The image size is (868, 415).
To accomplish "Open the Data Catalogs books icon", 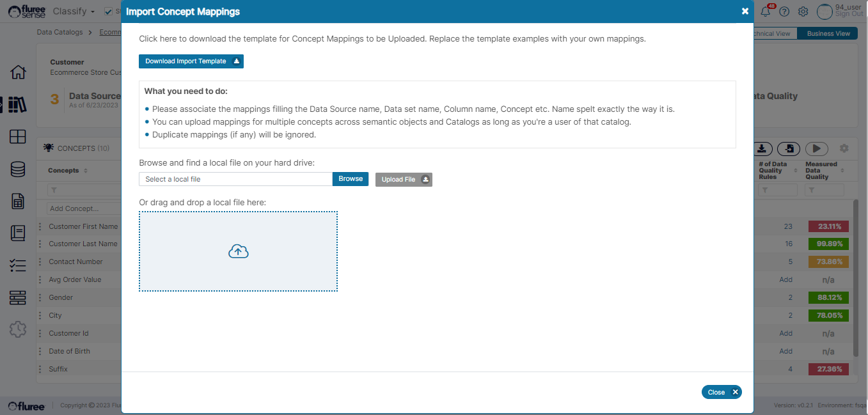I will [18, 105].
